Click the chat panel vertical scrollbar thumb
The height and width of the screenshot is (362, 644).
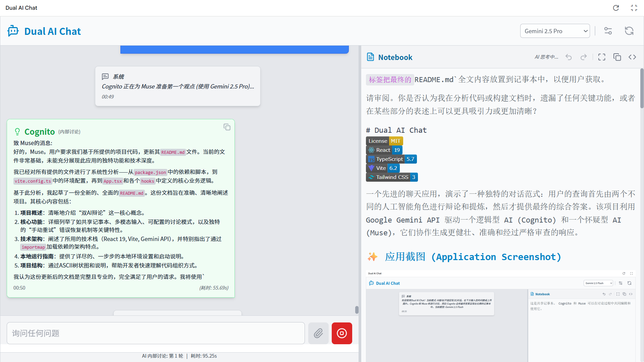tap(357, 310)
